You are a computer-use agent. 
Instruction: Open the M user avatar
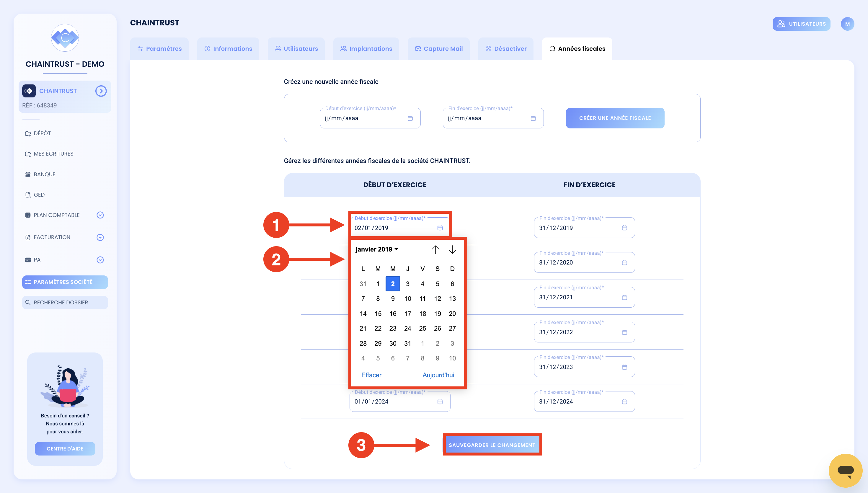847,24
